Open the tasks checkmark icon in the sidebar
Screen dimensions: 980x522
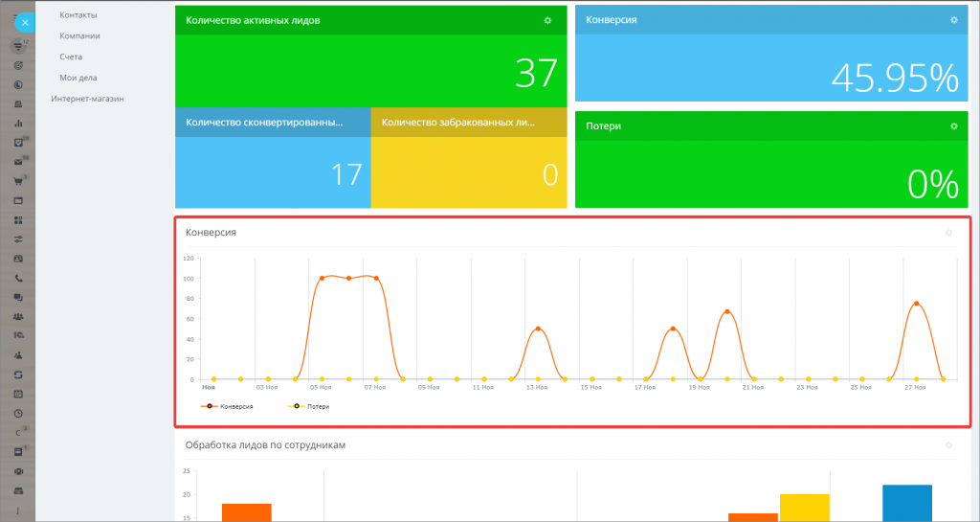click(18, 143)
